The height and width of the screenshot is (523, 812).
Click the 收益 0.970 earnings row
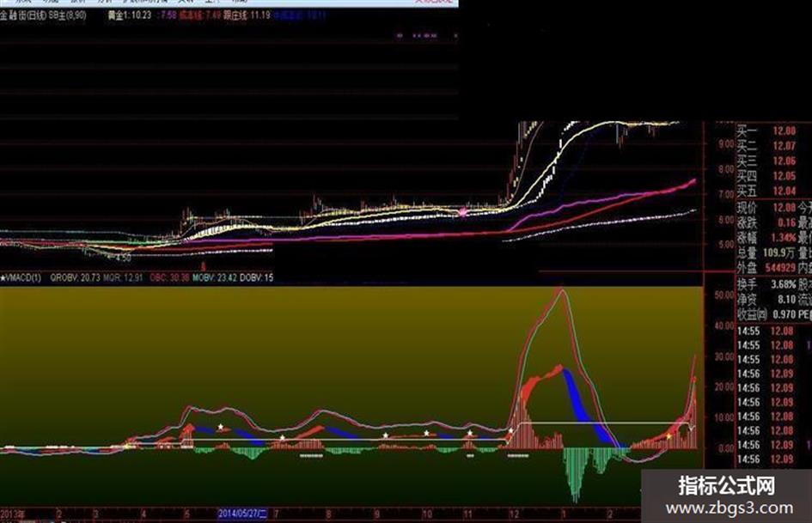click(x=766, y=314)
